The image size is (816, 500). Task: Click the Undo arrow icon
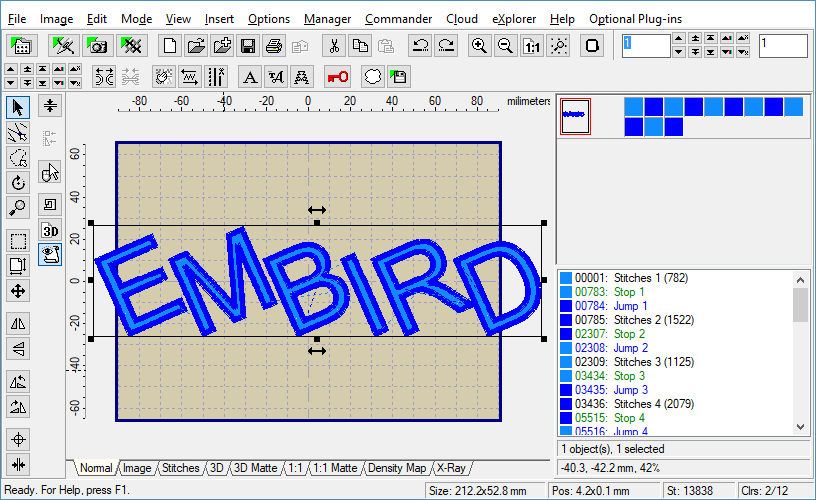tap(420, 46)
